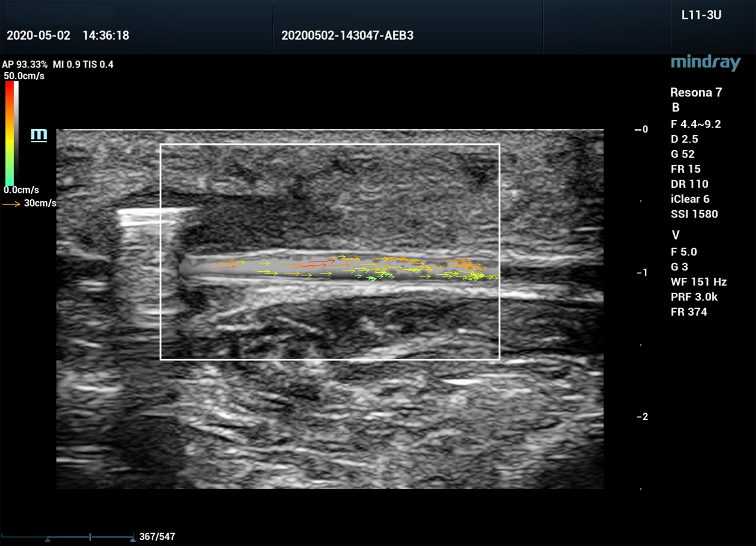This screenshot has height=546, width=756.
Task: Click the grayscale map bar
Action: click(x=16, y=133)
